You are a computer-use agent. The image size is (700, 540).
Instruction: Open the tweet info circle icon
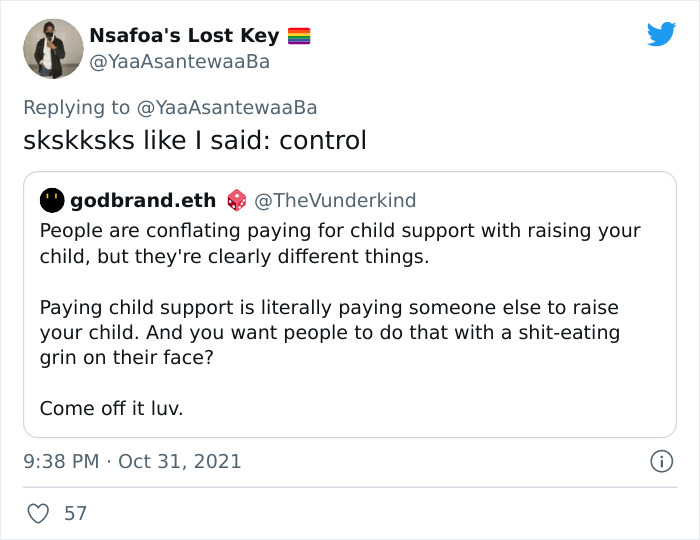(x=661, y=461)
